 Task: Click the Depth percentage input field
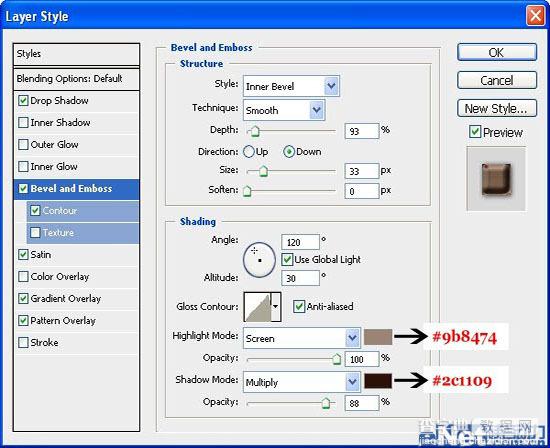(x=362, y=131)
